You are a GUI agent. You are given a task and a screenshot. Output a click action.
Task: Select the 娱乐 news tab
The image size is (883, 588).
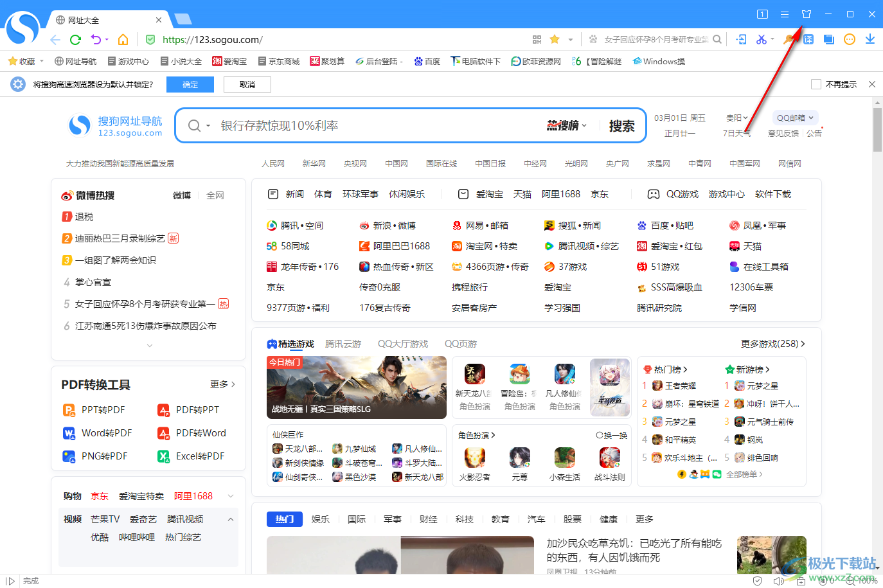coord(321,519)
